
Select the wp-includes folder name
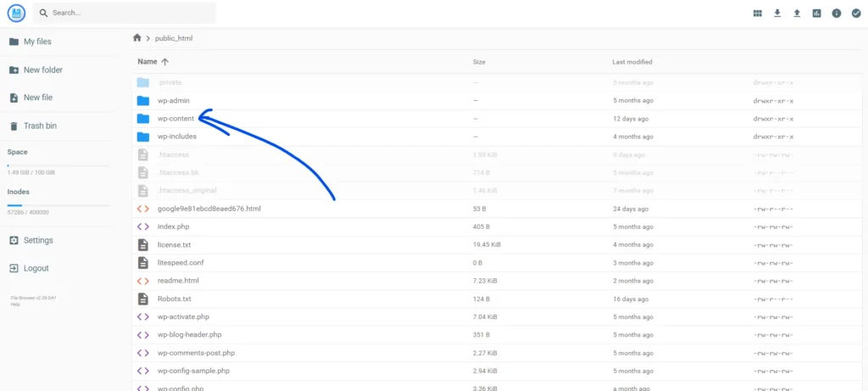pos(177,137)
